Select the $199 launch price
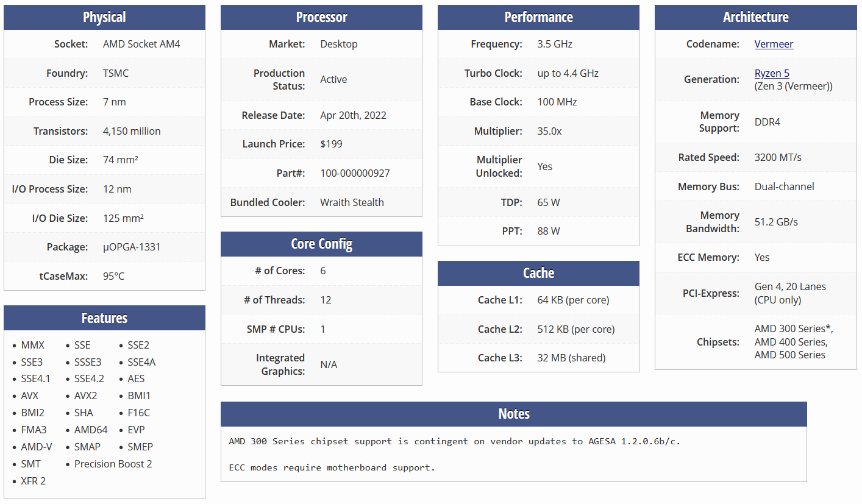Viewport: 862px width, 504px height. 331,144
